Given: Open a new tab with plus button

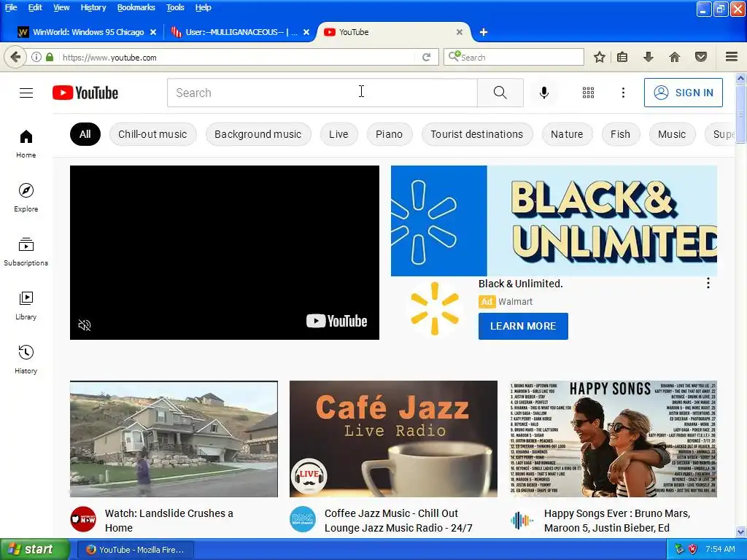Looking at the screenshot, I should [x=484, y=32].
